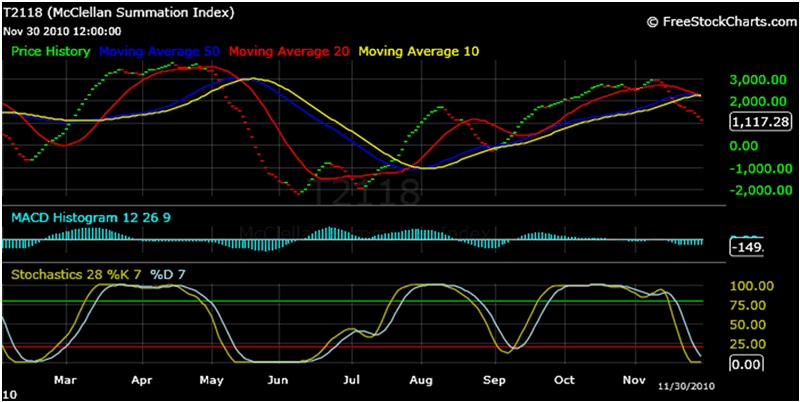800x402 pixels.
Task: Select the Mar label on time axis
Action: 65,381
